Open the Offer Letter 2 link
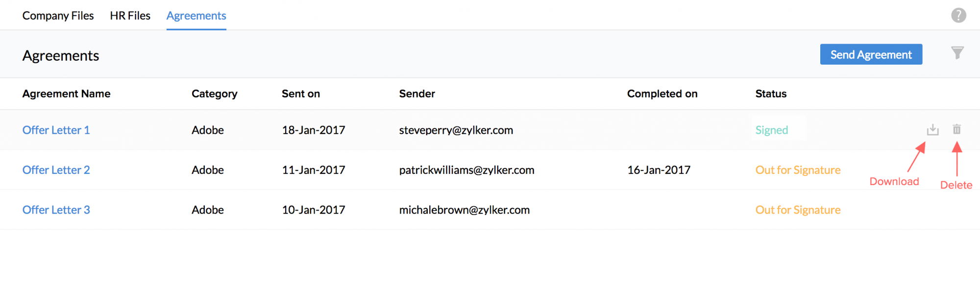This screenshot has width=980, height=284. 56,170
